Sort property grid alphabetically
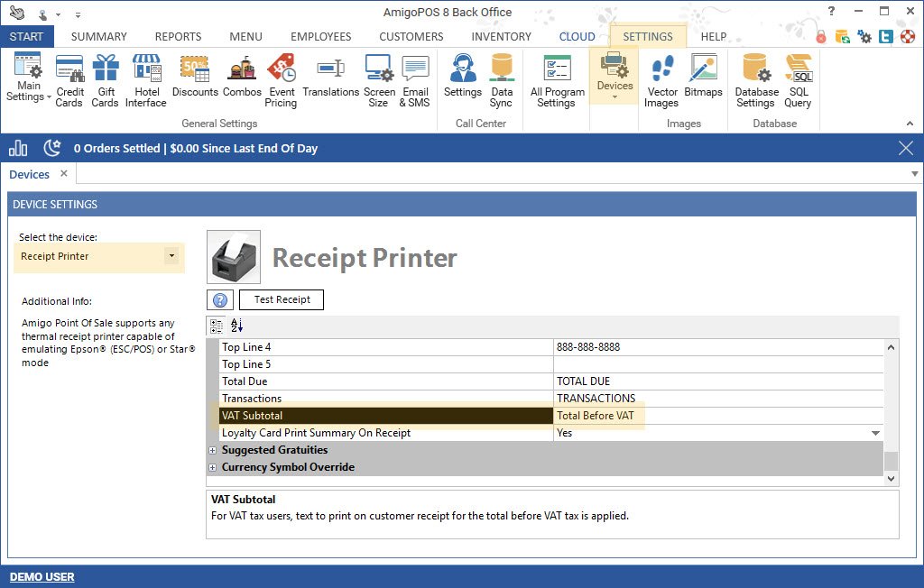924x588 pixels. (x=236, y=326)
